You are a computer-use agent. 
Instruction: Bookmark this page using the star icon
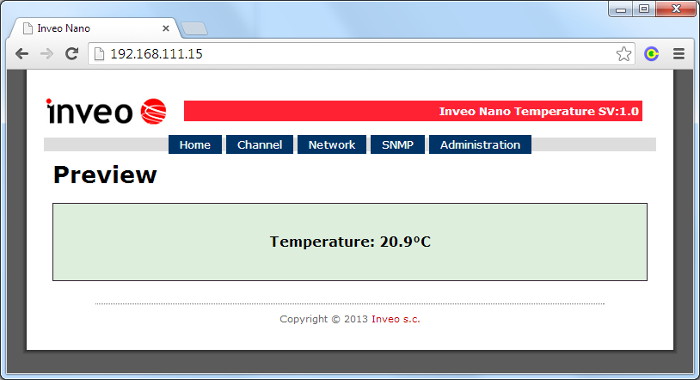pyautogui.click(x=624, y=54)
